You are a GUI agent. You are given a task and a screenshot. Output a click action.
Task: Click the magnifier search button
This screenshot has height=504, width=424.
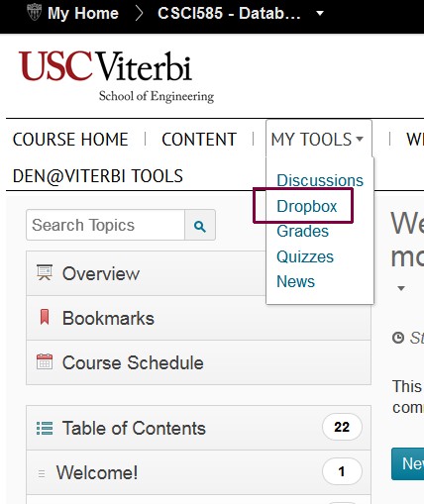[200, 226]
